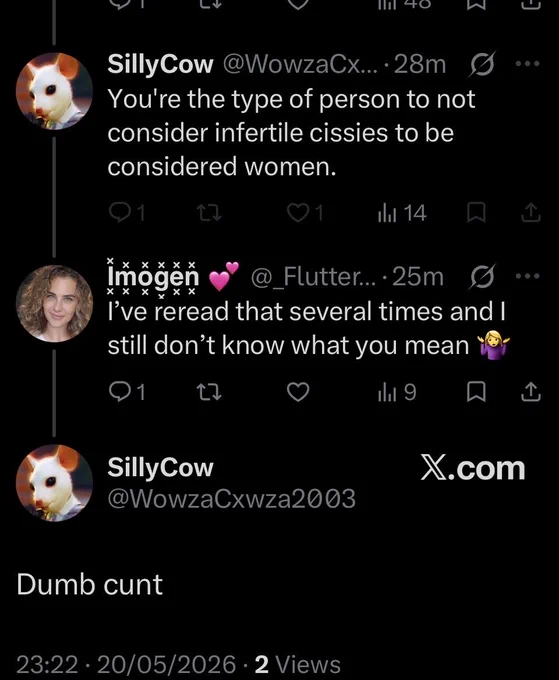559x680 pixels.
Task: Bookmark SillyCow's 28m tweet
Action: click(x=476, y=213)
